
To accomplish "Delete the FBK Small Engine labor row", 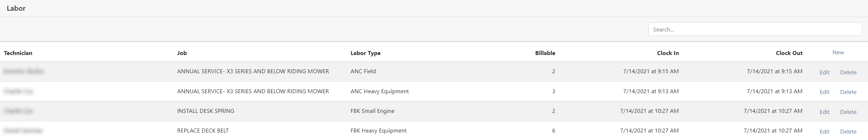I will tap(848, 112).
